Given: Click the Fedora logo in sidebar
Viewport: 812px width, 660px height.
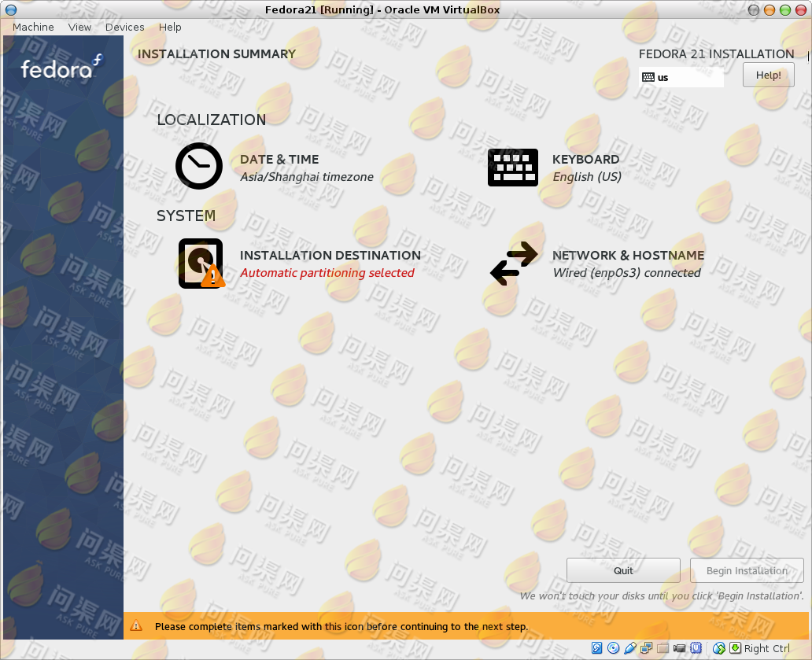Looking at the screenshot, I should coord(61,68).
